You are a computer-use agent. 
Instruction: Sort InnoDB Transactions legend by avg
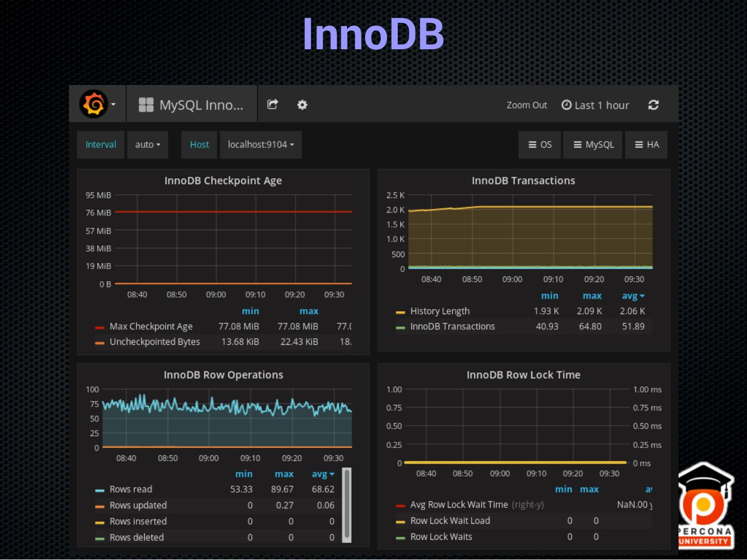632,296
